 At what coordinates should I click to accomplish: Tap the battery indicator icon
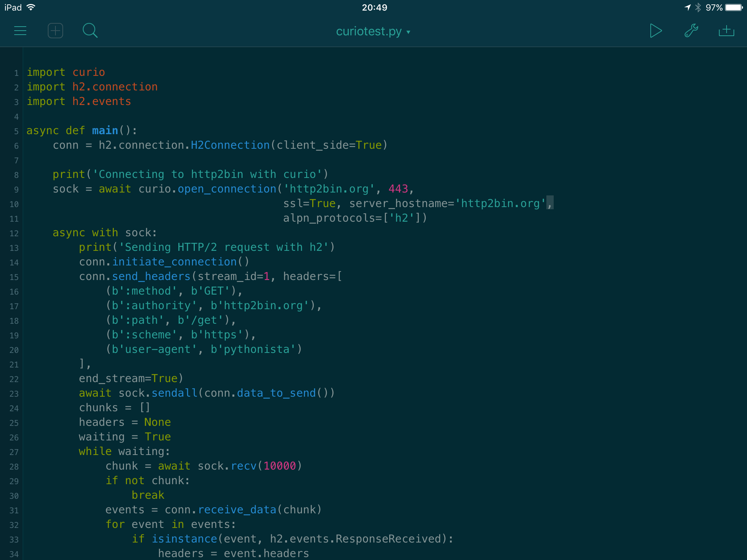pyautogui.click(x=734, y=7)
